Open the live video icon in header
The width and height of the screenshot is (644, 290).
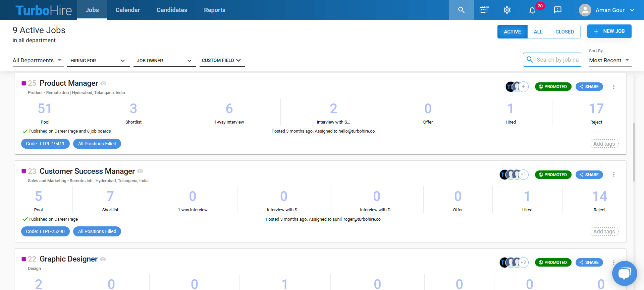484,10
